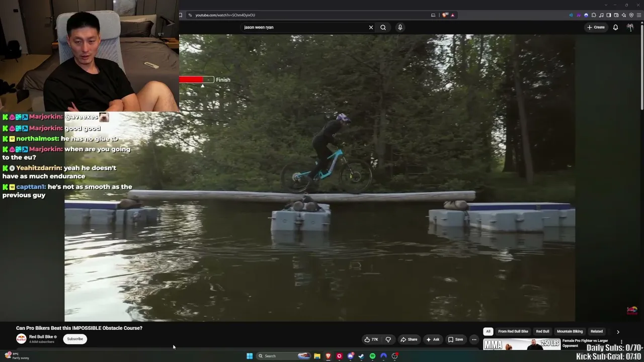Open the weather widget showing Partly sunny
This screenshot has height=362, width=644.
click(x=17, y=356)
